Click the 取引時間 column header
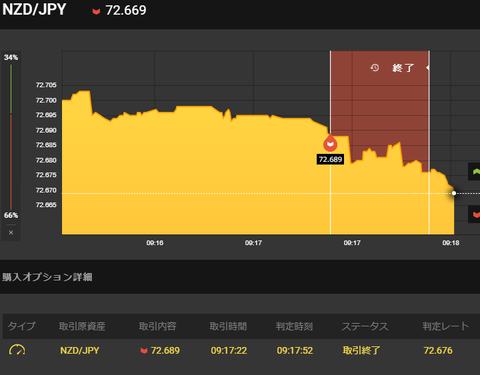Image resolution: width=480 pixels, height=375 pixels. pyautogui.click(x=228, y=326)
